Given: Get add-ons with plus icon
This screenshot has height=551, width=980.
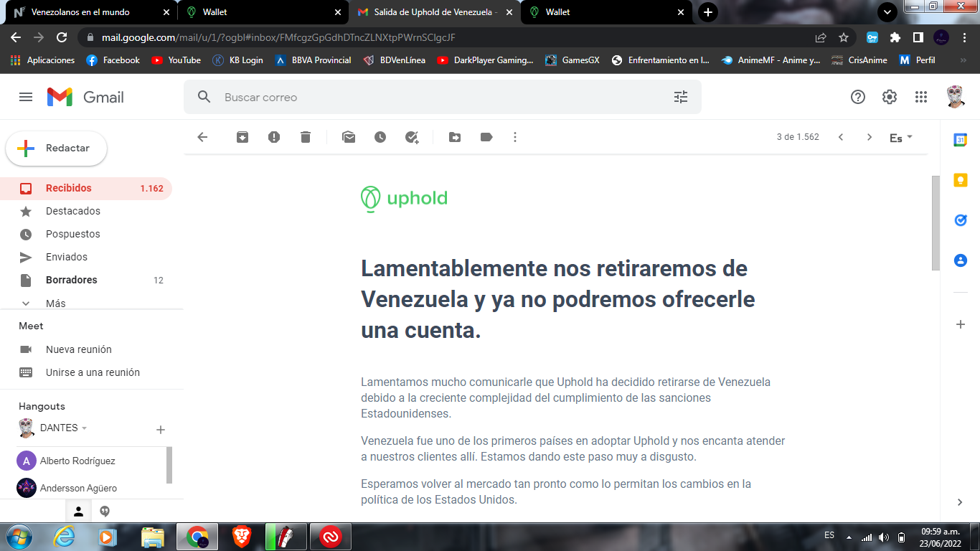Looking at the screenshot, I should click(x=961, y=324).
